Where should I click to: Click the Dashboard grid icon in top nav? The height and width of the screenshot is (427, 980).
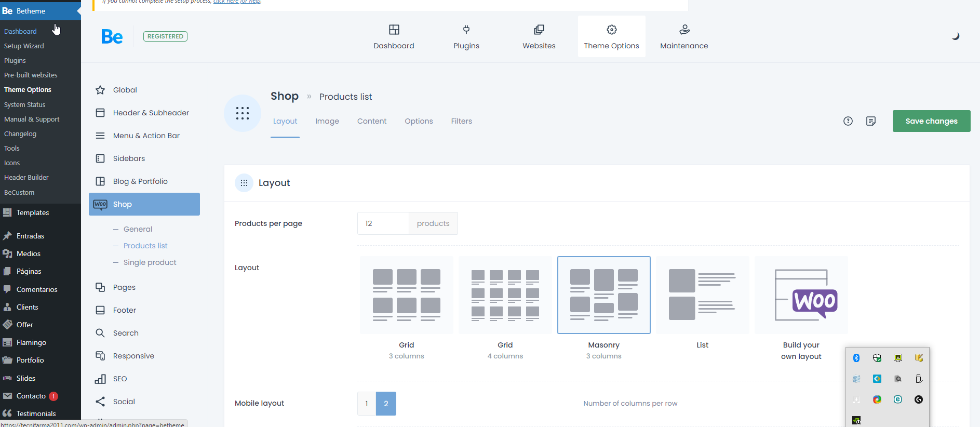point(394,30)
